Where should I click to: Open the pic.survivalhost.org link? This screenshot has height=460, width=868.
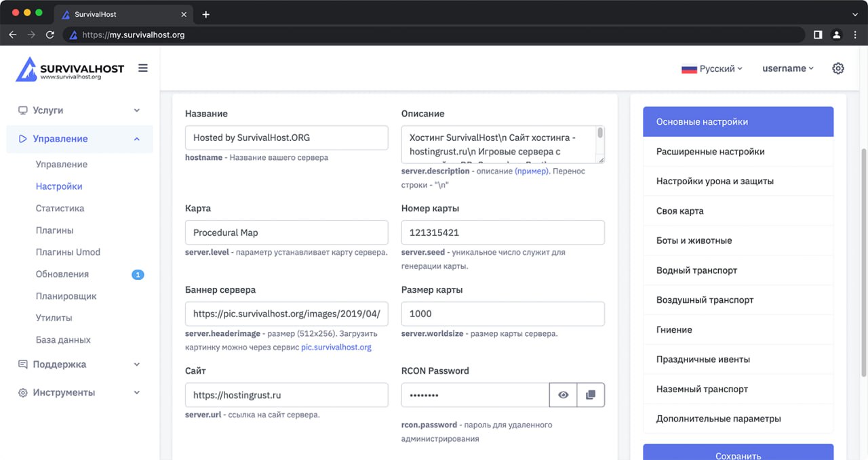pos(336,347)
